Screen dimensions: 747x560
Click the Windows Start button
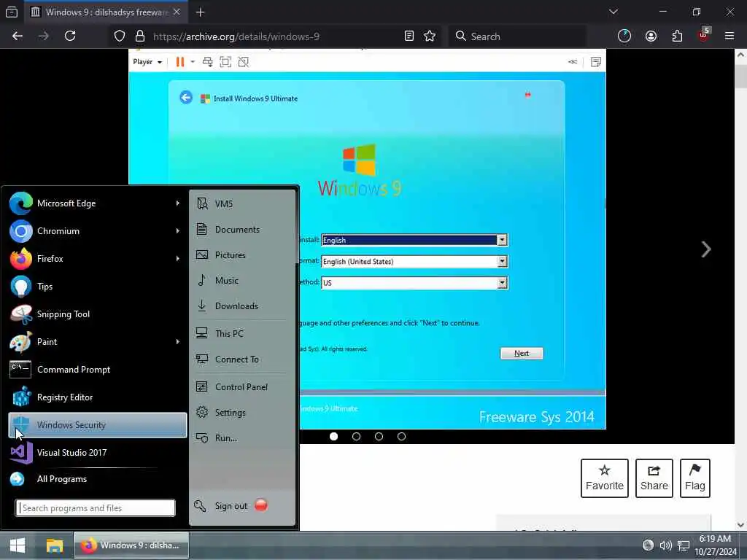18,545
